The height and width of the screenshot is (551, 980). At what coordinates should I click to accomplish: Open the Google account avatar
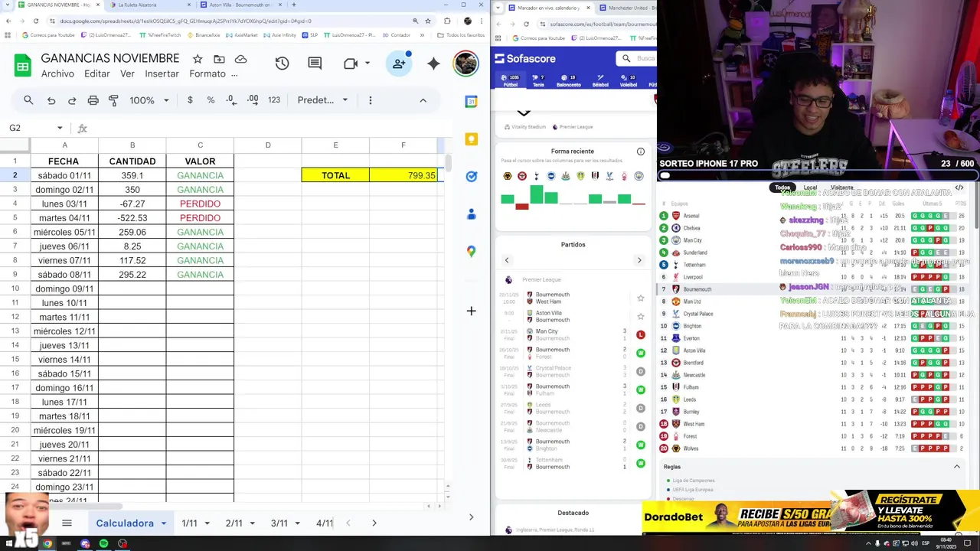coord(465,64)
